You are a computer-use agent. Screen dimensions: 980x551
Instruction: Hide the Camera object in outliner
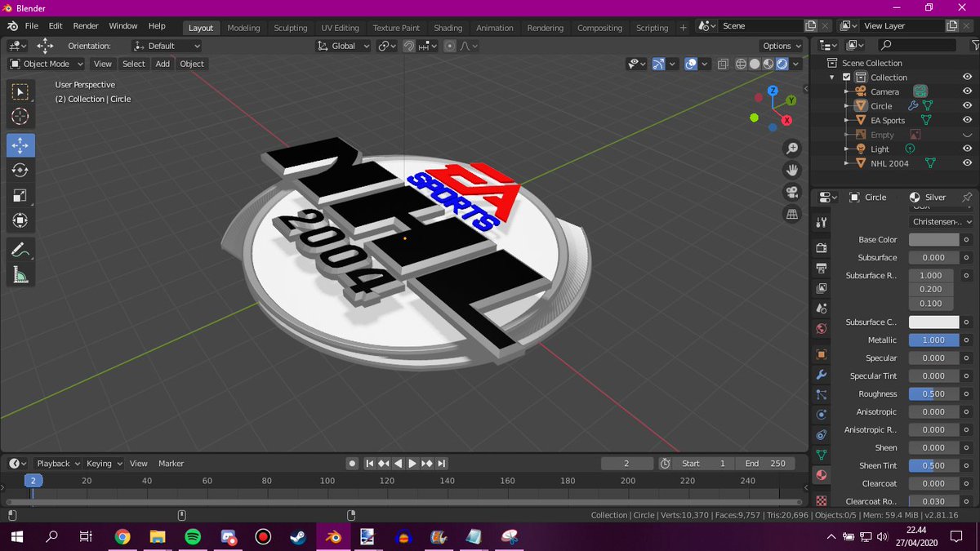click(x=967, y=91)
